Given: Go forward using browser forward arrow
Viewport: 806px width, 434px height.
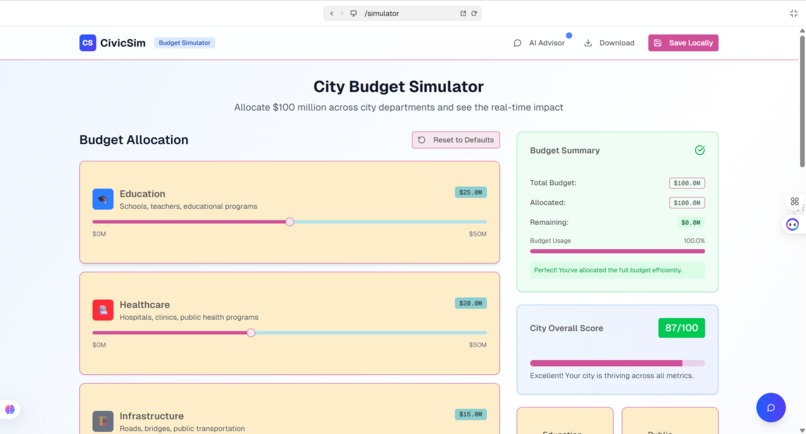Looking at the screenshot, I should coord(342,13).
